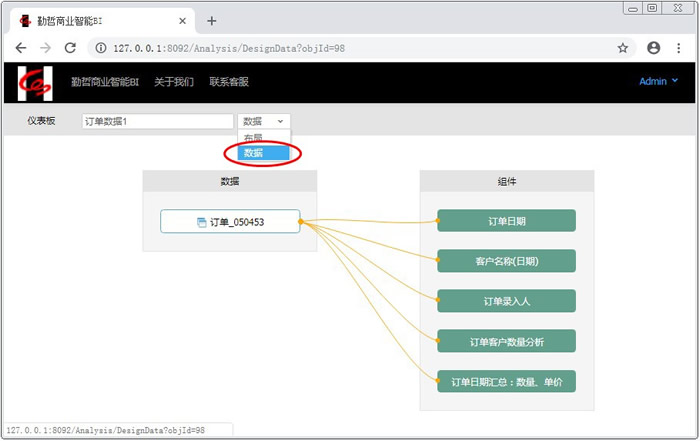700x441 pixels.
Task: Click the 勤哲商业智能BI header link
Action: click(x=105, y=82)
